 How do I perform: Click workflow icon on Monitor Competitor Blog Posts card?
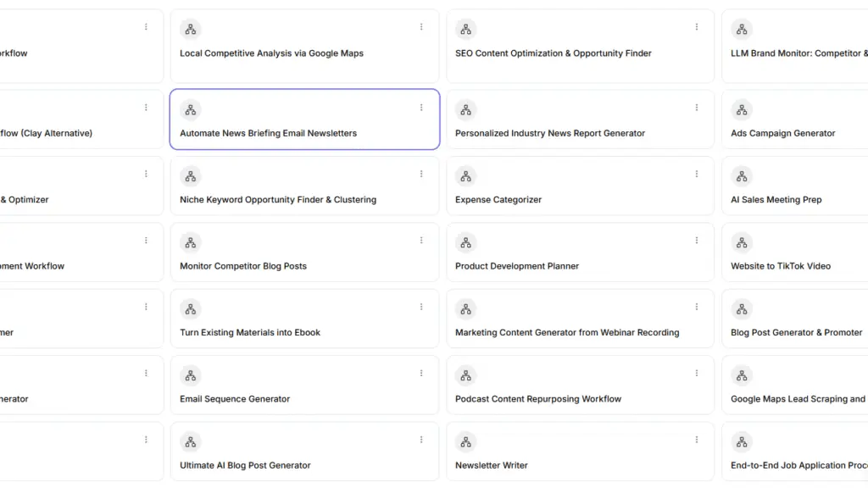(191, 242)
